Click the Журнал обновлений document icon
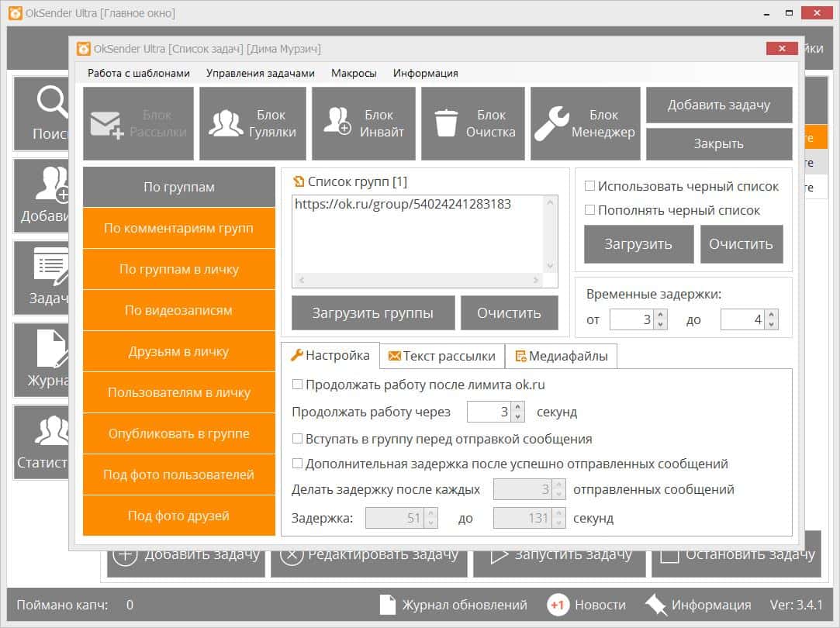Viewport: 840px width, 628px height. (x=387, y=605)
